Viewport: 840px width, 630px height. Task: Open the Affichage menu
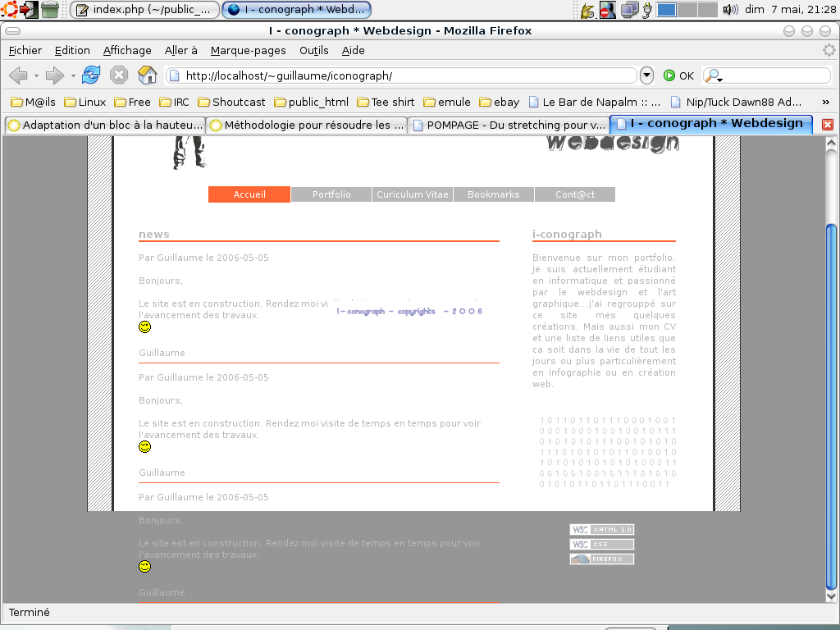[127, 50]
